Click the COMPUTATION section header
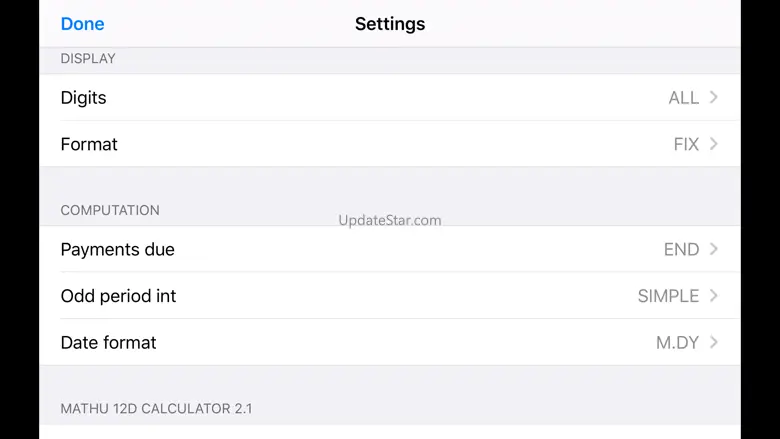This screenshot has width=780, height=439. (x=110, y=210)
